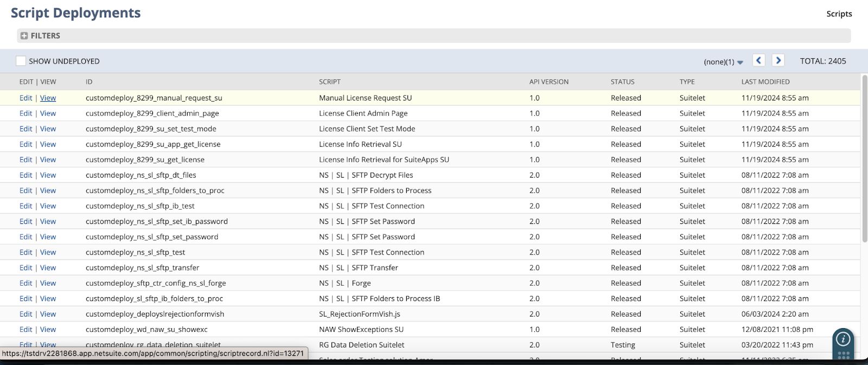Edit customdeploy_8299_su_get_license row

(x=26, y=160)
